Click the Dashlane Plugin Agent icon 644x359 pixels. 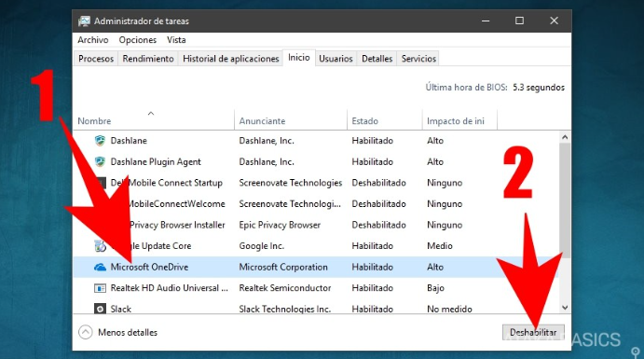pos(100,161)
